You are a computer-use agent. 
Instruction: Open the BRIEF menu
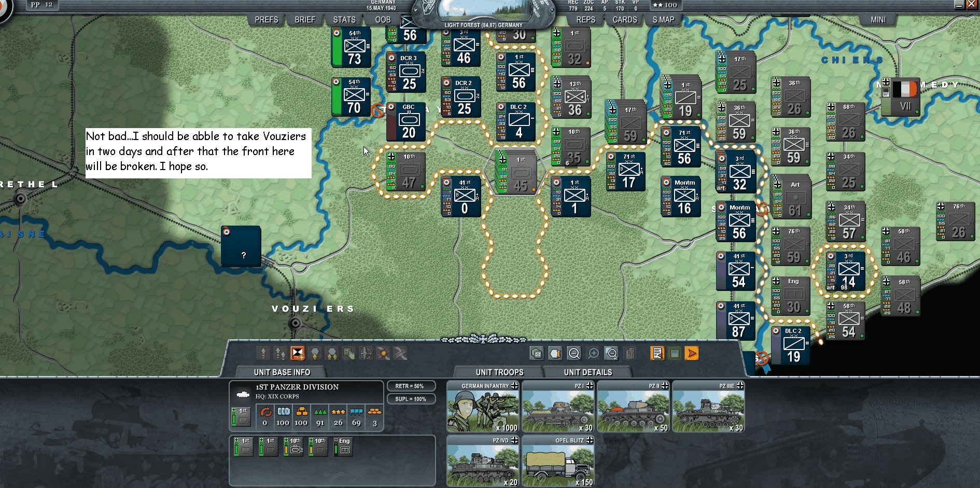pyautogui.click(x=305, y=20)
